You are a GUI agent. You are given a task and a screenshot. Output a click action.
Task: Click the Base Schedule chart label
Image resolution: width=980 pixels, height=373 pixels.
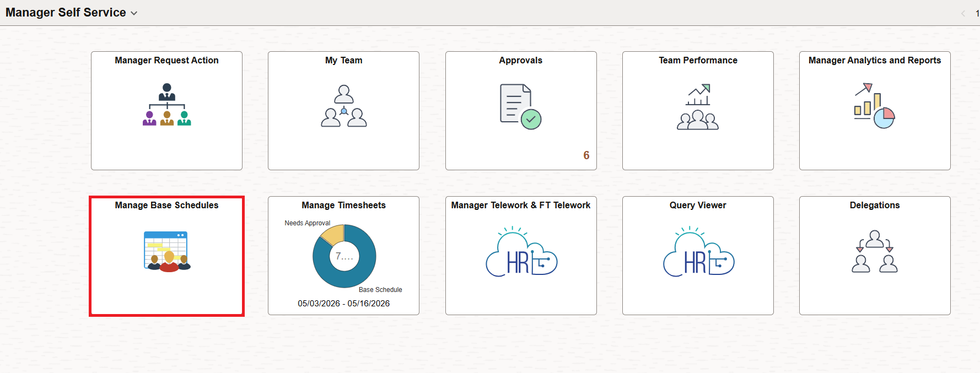(380, 290)
